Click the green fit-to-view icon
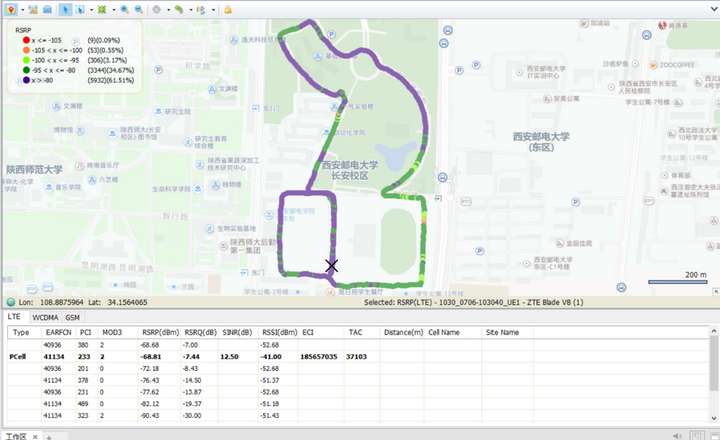Screen dimensions: 720x440 coord(102,10)
